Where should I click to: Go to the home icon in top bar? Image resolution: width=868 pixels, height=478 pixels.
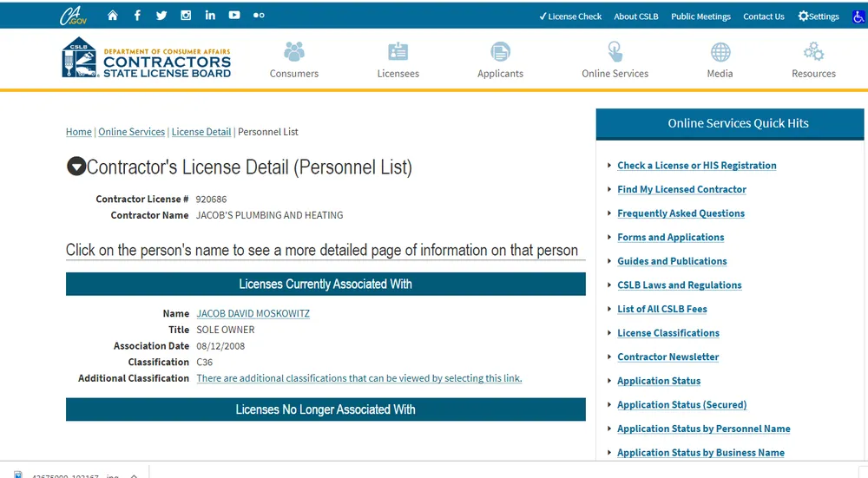coord(113,16)
